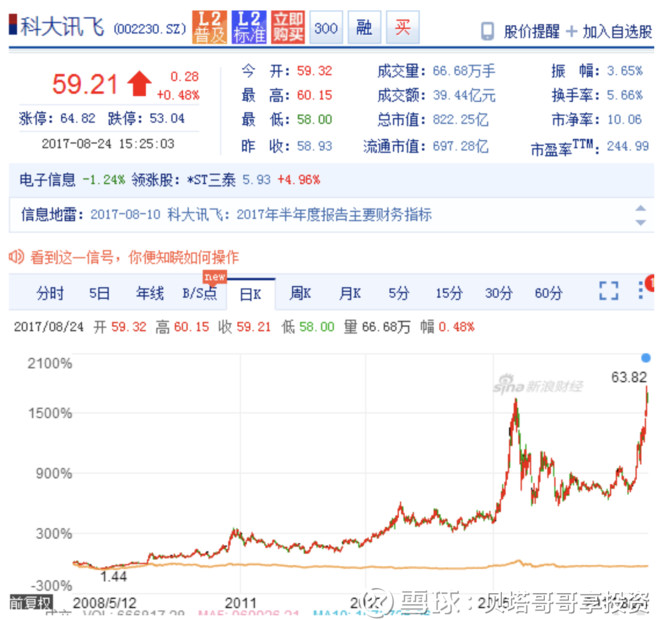Viewport: 660px width, 620px height.
Task: Click the 1.44 lowest price label
Action: [x=113, y=576]
